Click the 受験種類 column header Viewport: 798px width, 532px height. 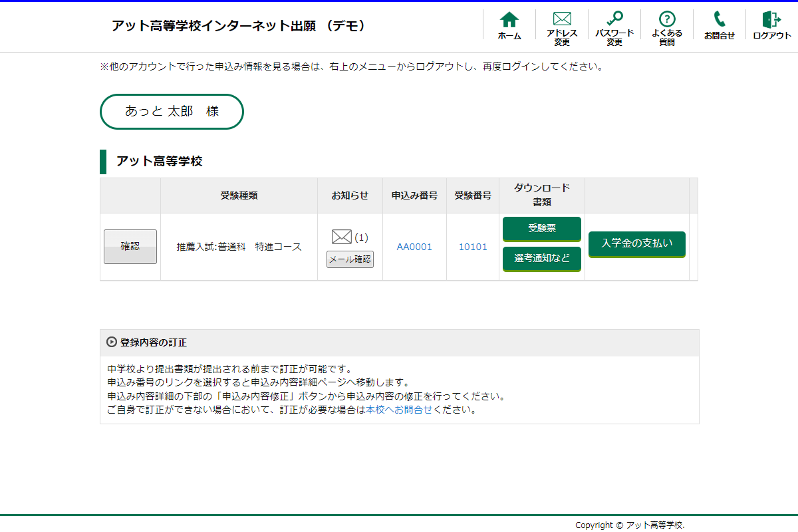click(239, 196)
